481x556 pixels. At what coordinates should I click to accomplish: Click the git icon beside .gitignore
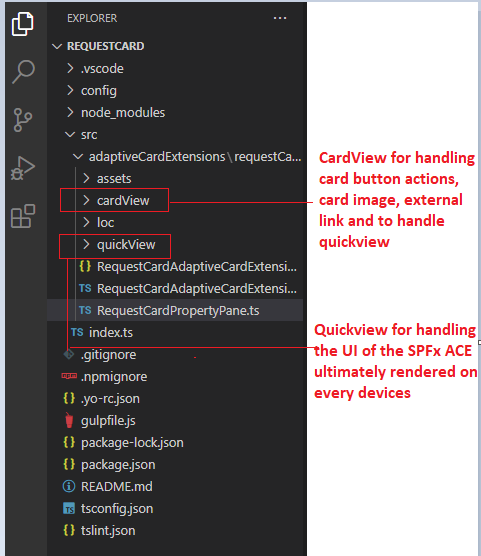[x=69, y=354]
